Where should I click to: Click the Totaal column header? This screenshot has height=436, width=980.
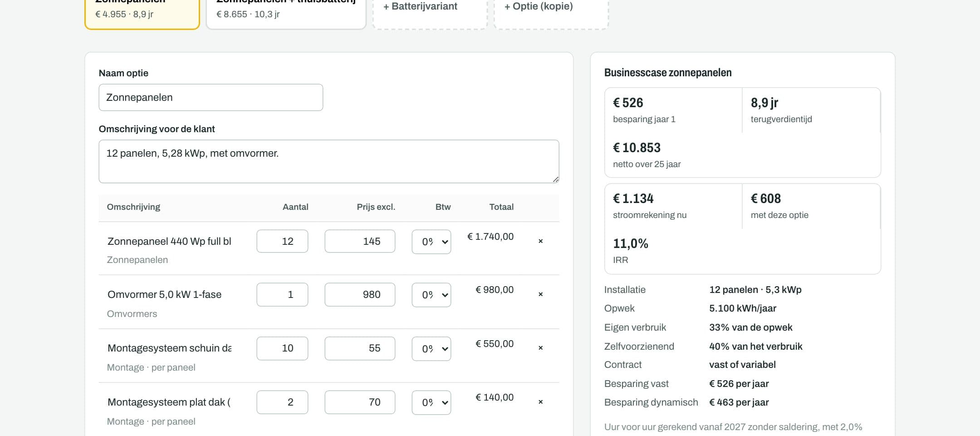501,207
